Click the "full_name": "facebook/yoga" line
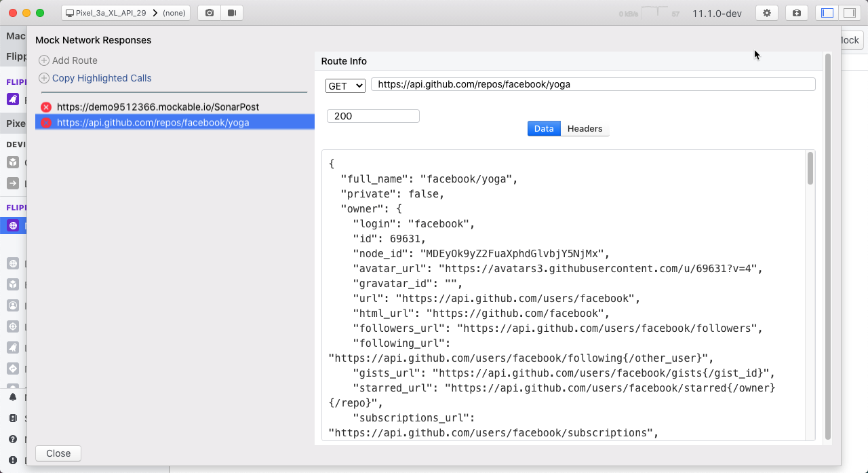This screenshot has width=868, height=473. click(x=429, y=179)
